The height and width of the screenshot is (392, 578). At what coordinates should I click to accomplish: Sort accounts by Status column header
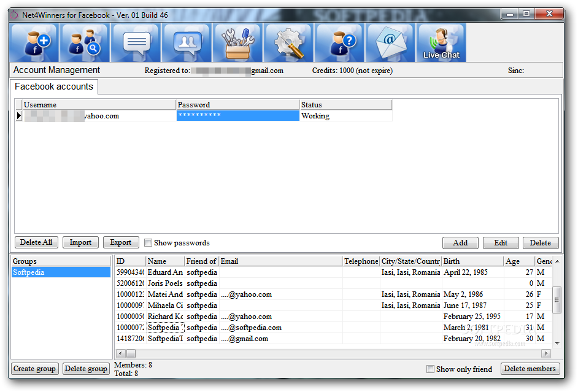[346, 105]
